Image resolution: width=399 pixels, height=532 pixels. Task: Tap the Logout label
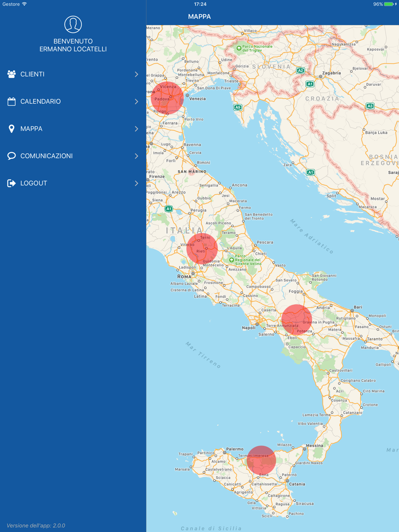tap(34, 183)
